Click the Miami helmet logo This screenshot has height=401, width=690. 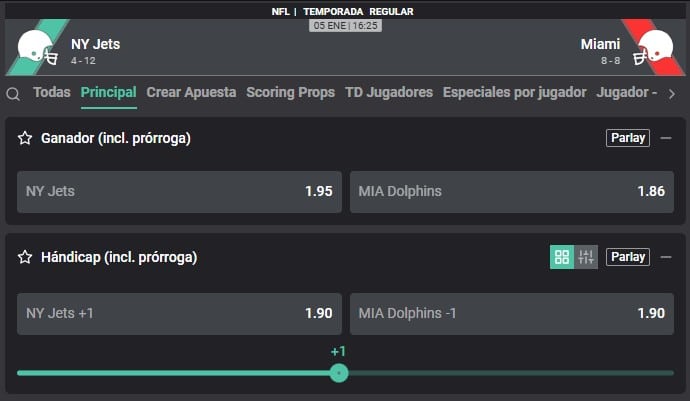(x=655, y=47)
